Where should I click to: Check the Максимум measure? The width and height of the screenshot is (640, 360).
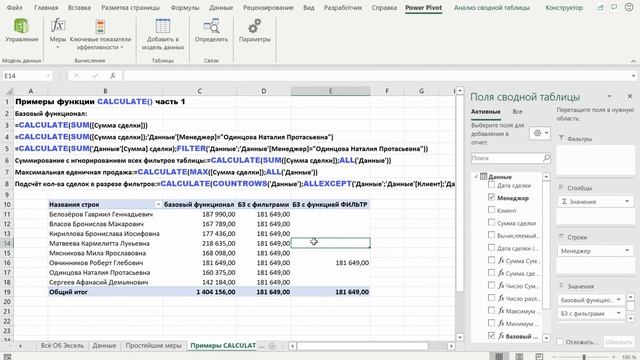(491, 311)
